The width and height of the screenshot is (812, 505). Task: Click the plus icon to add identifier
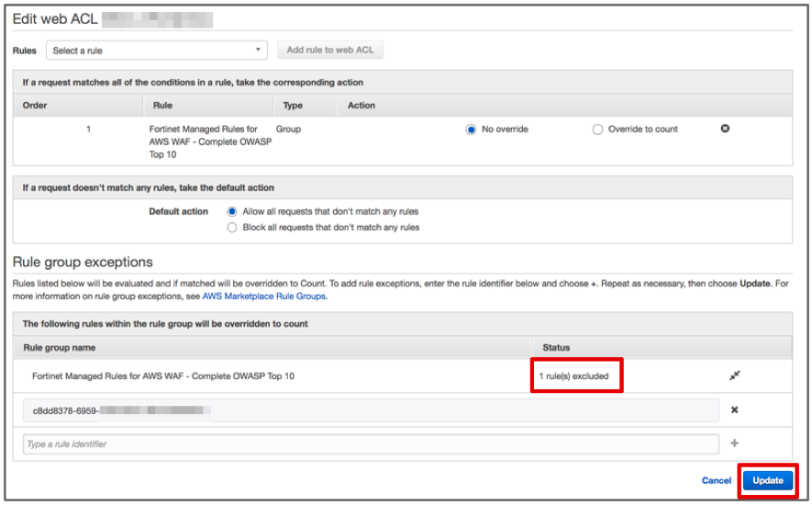(x=734, y=443)
